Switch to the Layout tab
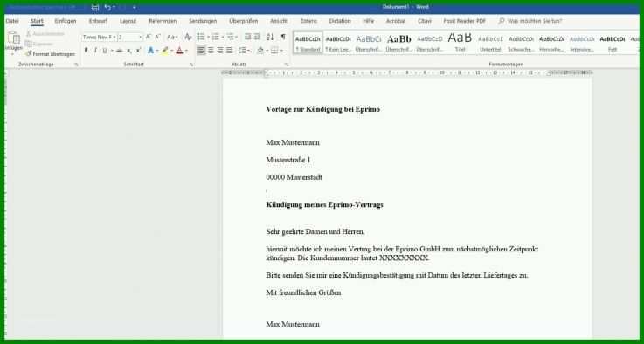 click(x=128, y=21)
